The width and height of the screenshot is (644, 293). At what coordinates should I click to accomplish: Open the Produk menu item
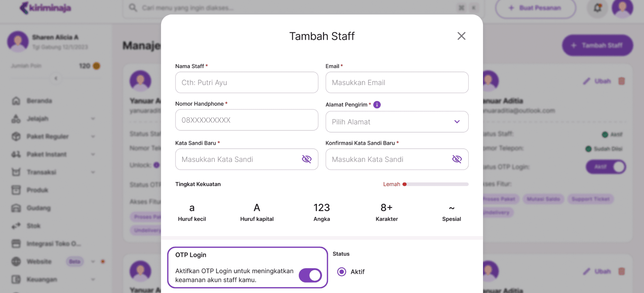tap(38, 190)
